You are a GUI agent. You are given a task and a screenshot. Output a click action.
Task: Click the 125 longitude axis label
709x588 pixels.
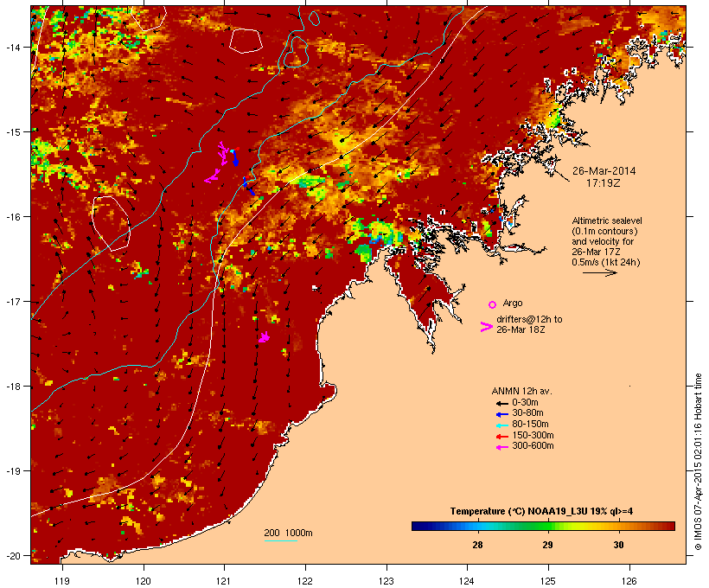548,581
